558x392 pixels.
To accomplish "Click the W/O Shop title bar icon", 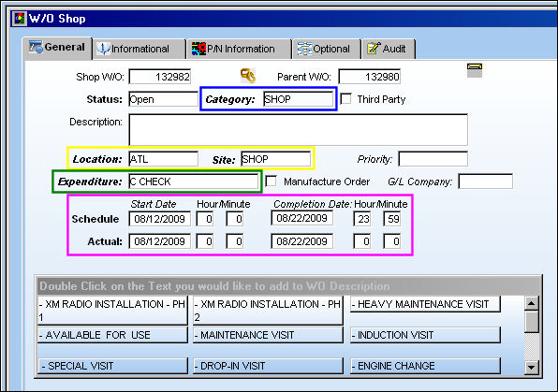I will [19, 19].
